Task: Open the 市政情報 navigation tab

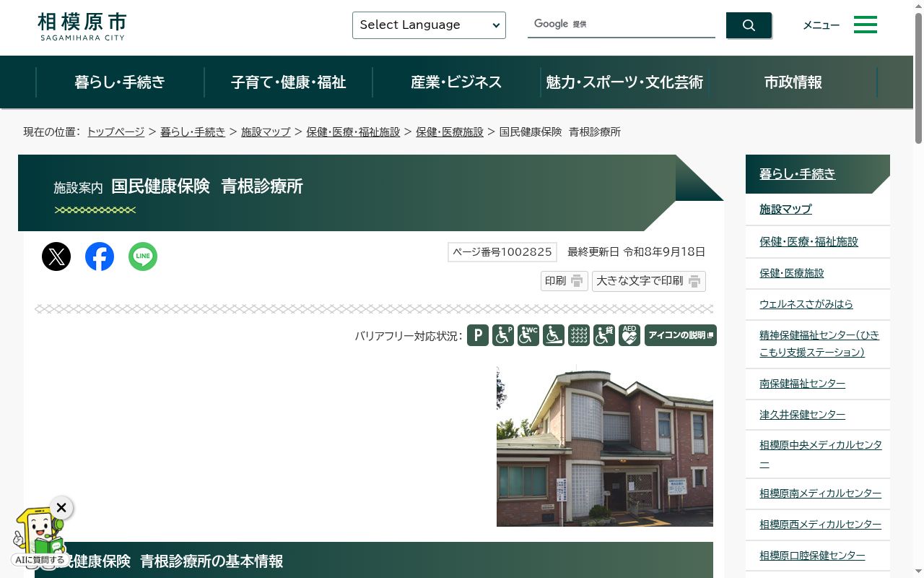Action: point(793,82)
